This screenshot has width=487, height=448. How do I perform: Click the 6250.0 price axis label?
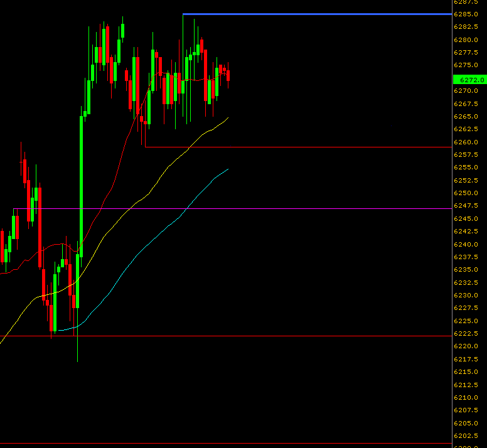[x=466, y=193]
